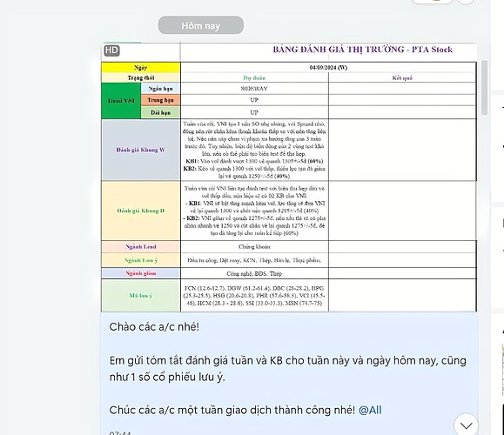Click the text "Chào các a/c nhé!"
The width and height of the screenshot is (504, 435).
(154, 327)
